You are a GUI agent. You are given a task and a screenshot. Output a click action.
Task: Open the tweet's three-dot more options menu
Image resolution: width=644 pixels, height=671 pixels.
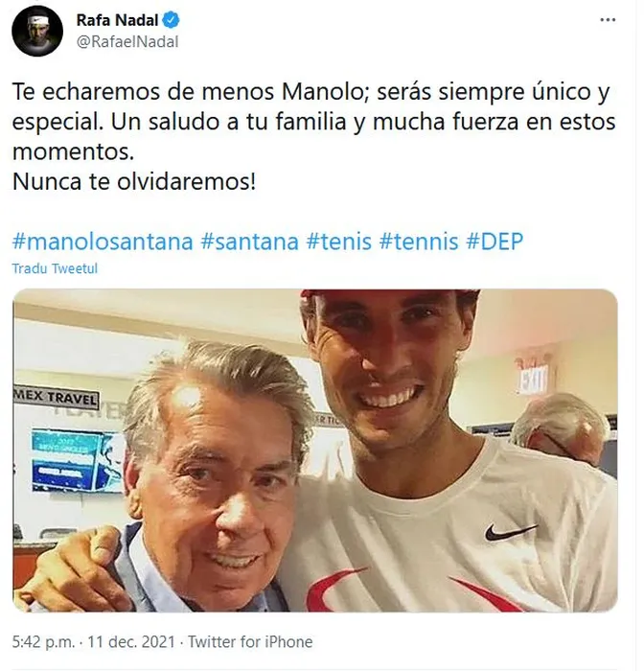coord(608,20)
